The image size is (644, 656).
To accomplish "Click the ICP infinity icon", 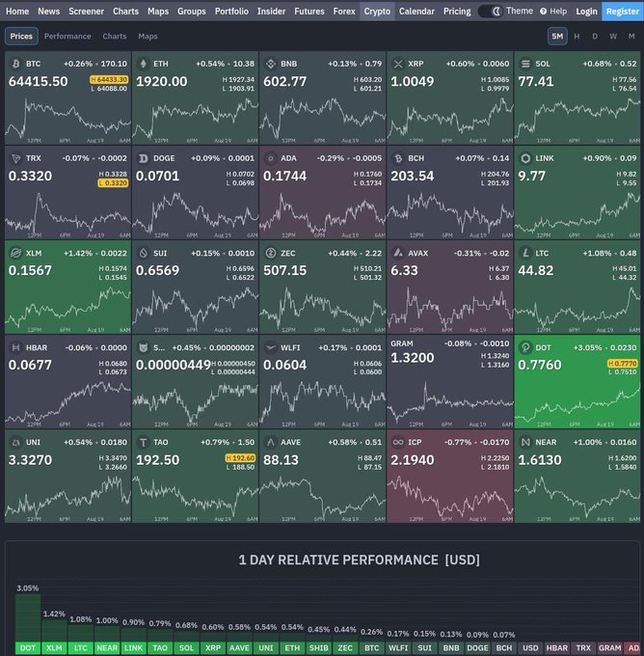I will (x=398, y=442).
